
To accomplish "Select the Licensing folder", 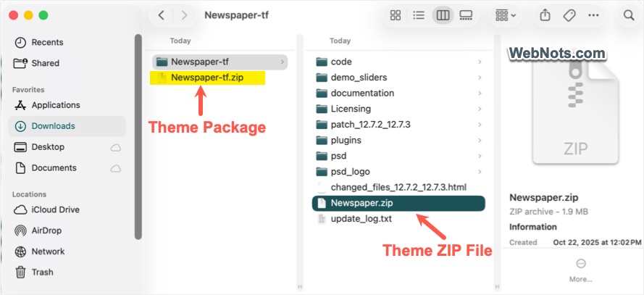I will tap(399, 109).
